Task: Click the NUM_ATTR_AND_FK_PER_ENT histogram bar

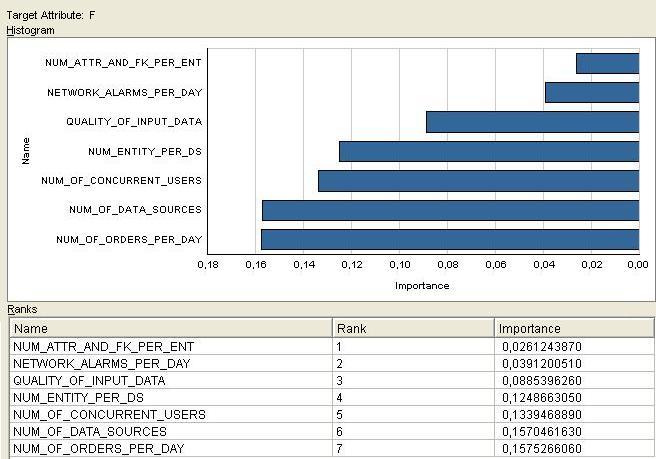Action: pos(607,63)
